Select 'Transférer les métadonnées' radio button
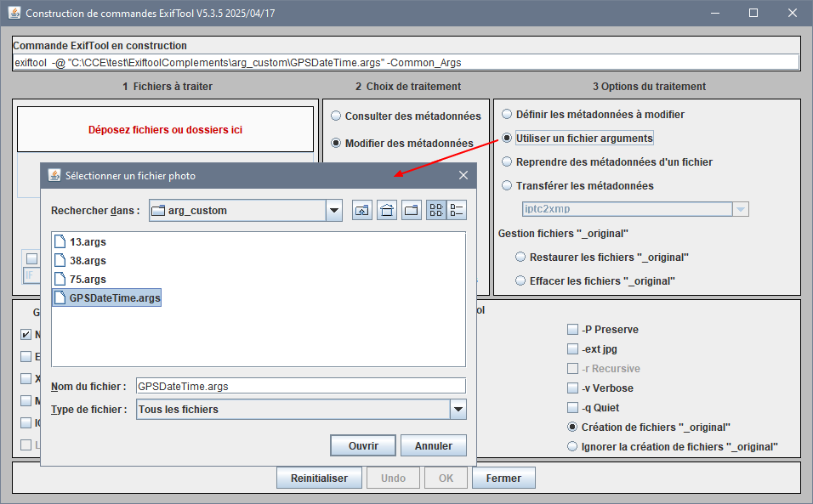Screen dimensions: 813x504 [507, 186]
